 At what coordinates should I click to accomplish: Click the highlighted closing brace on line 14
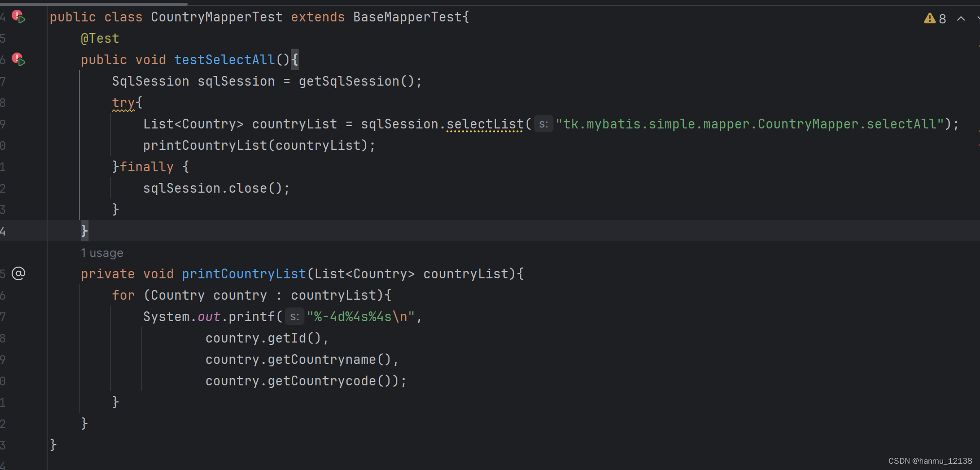point(84,231)
